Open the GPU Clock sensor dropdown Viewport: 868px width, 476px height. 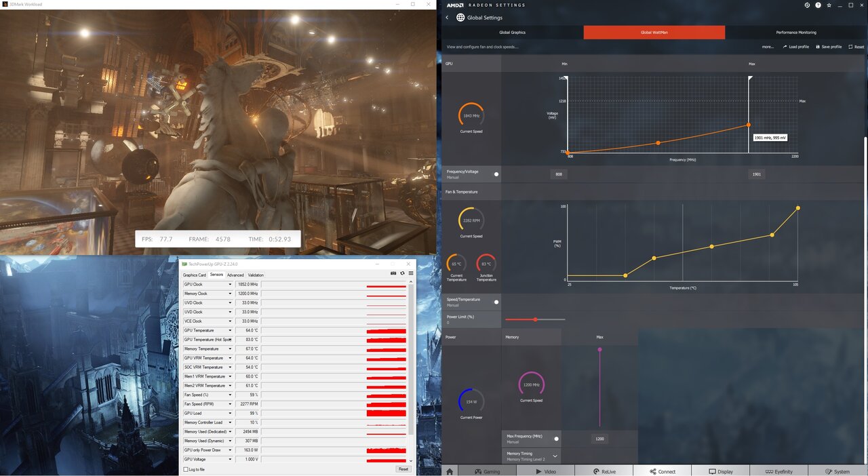pyautogui.click(x=230, y=284)
